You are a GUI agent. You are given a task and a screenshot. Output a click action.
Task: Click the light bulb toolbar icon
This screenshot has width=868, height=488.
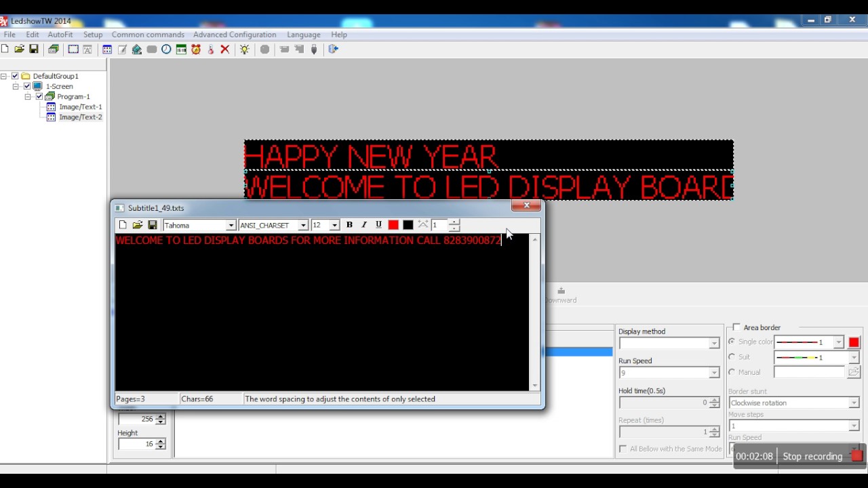click(x=245, y=49)
